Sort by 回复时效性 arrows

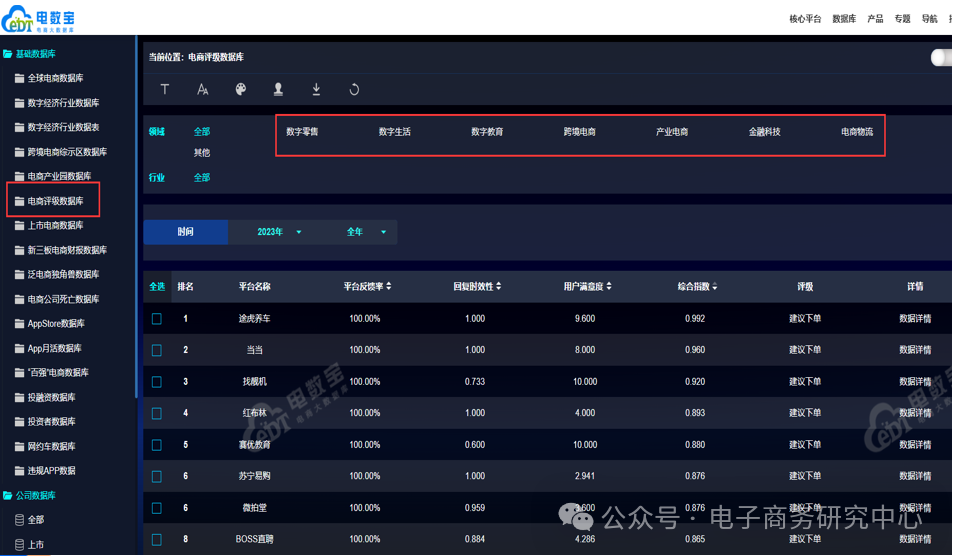[x=498, y=286]
